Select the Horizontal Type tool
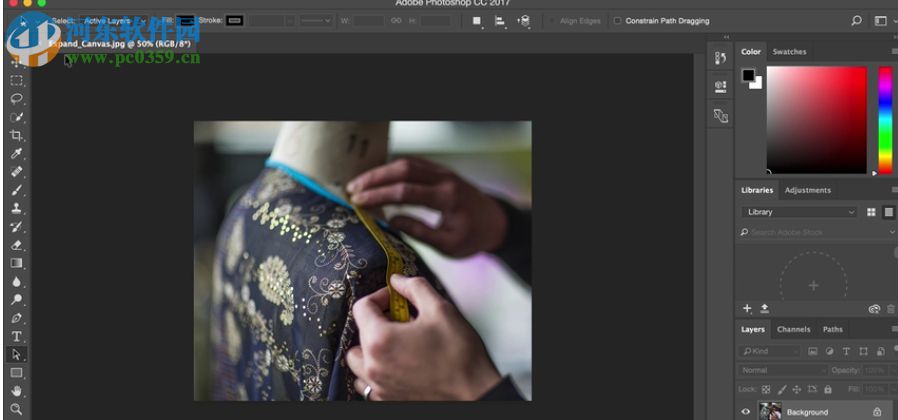This screenshot has width=898, height=420. point(16,336)
